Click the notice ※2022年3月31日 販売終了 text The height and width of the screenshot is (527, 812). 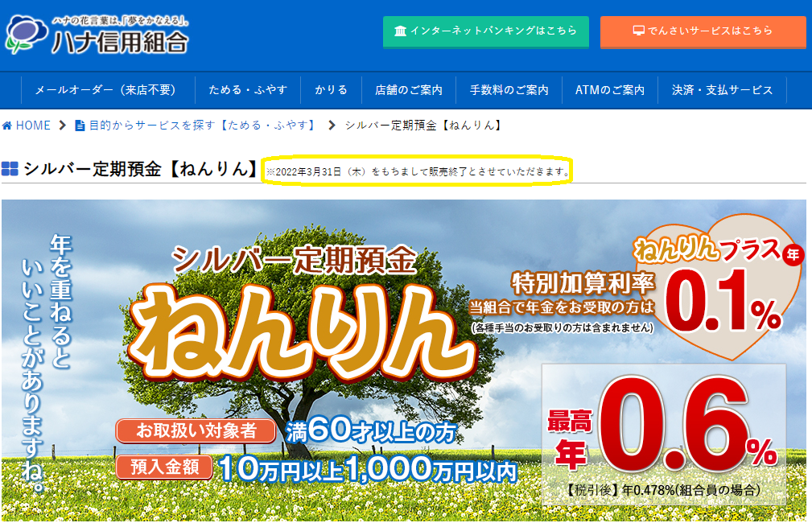(x=418, y=171)
